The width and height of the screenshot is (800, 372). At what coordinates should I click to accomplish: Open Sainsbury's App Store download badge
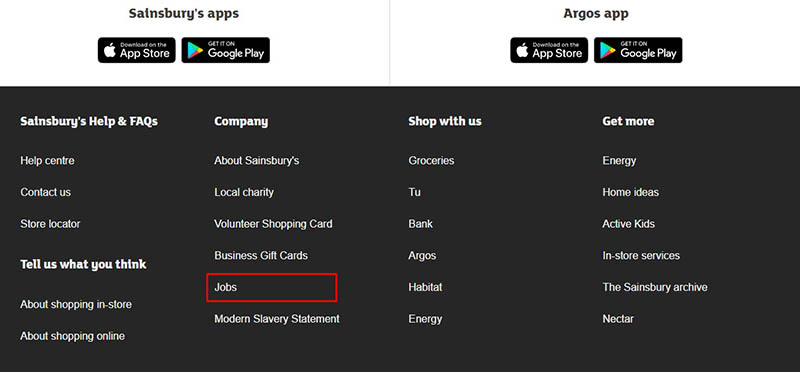coord(137,50)
